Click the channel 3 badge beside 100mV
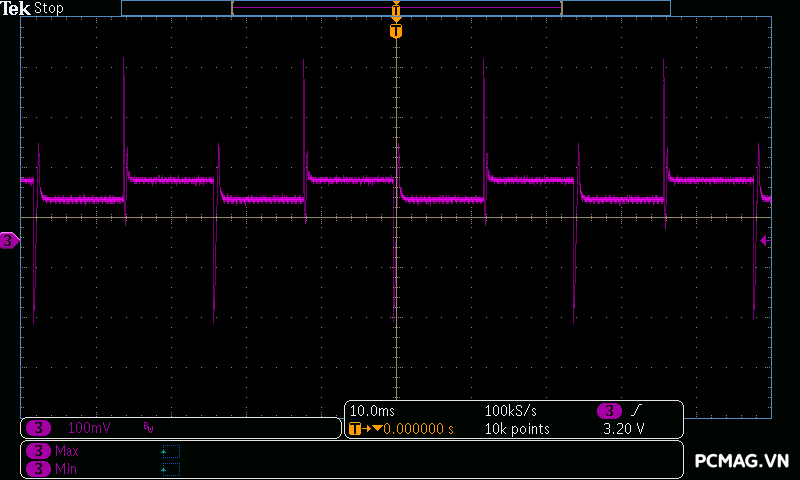Screen dimensions: 800x480 (39, 428)
